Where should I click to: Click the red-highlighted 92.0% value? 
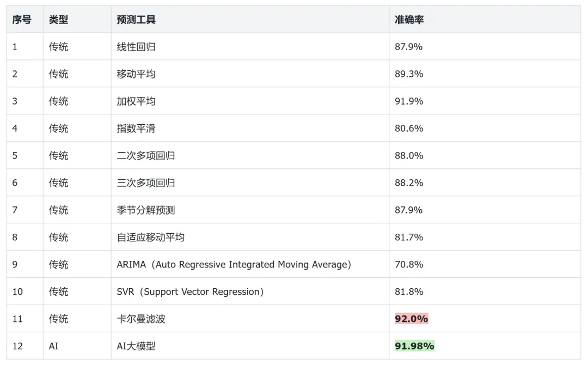(412, 319)
